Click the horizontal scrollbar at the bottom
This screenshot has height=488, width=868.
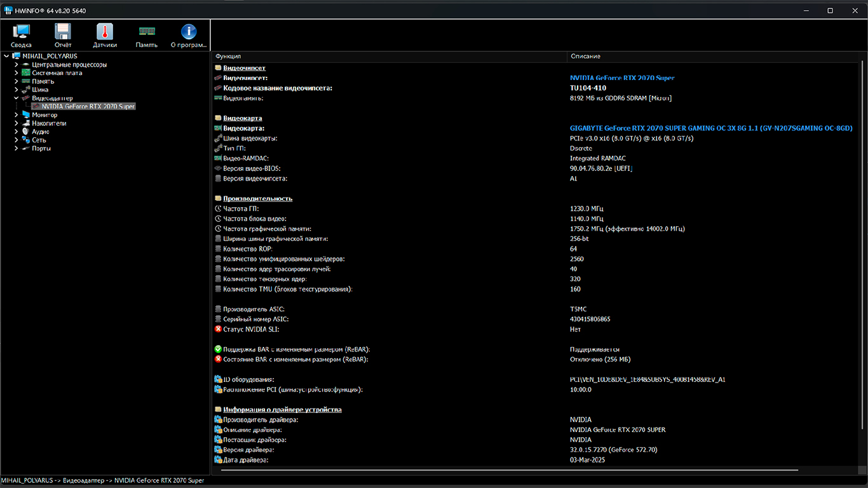pos(510,471)
